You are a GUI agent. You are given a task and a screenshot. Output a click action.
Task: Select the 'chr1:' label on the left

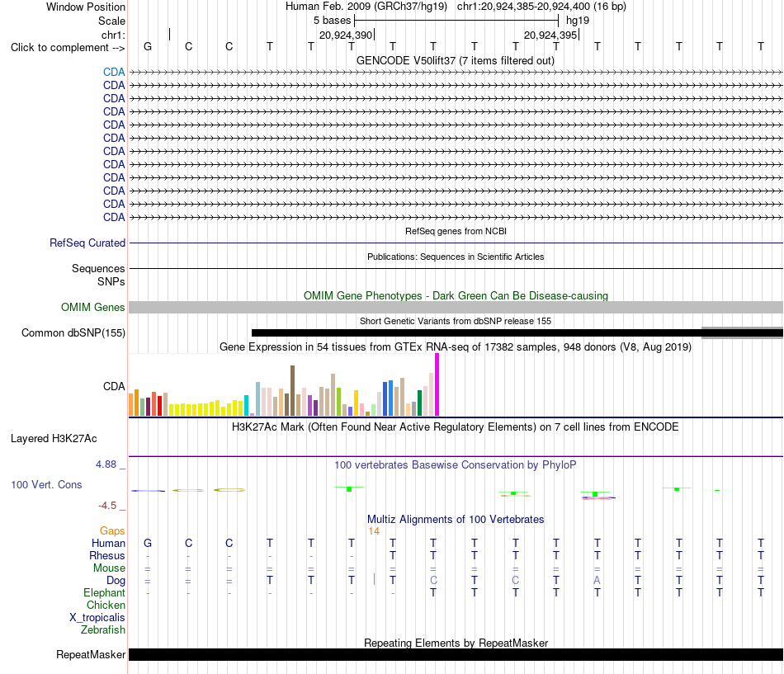(x=113, y=35)
